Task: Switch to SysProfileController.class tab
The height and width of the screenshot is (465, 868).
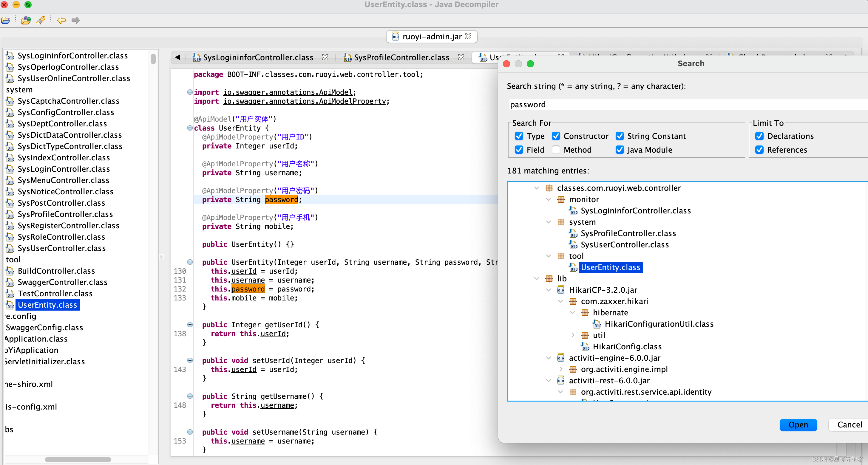Action: 401,58
